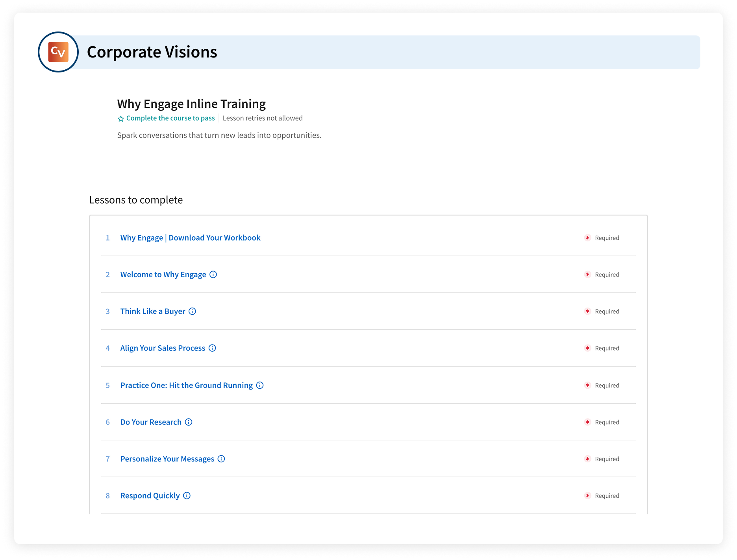Click the Corporate Visions header title
This screenshot has height=560, width=737.
[152, 52]
